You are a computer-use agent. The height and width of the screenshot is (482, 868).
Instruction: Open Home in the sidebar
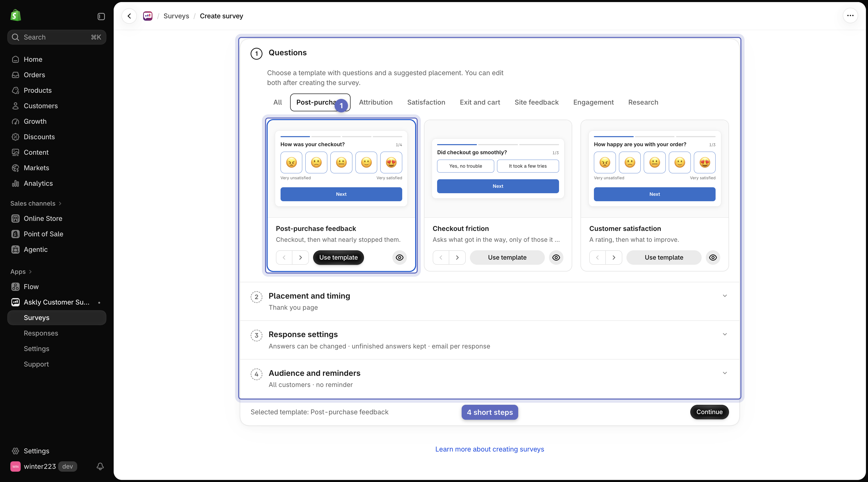(x=57, y=59)
